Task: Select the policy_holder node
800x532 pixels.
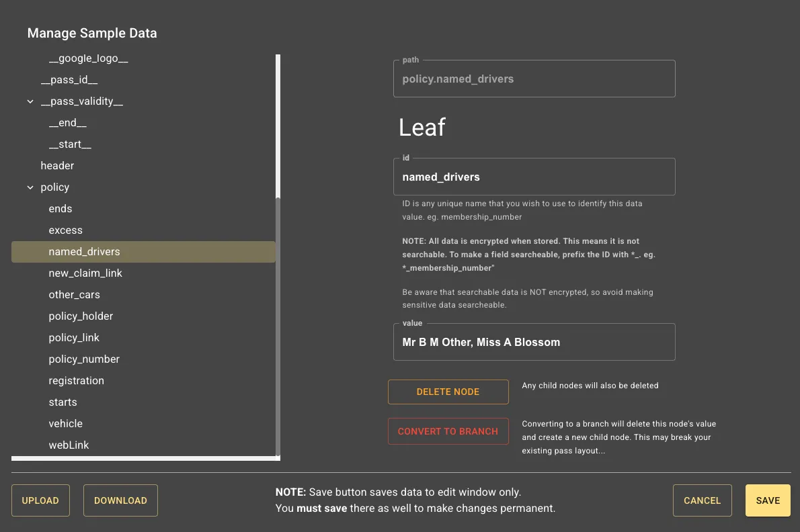Action: (81, 316)
